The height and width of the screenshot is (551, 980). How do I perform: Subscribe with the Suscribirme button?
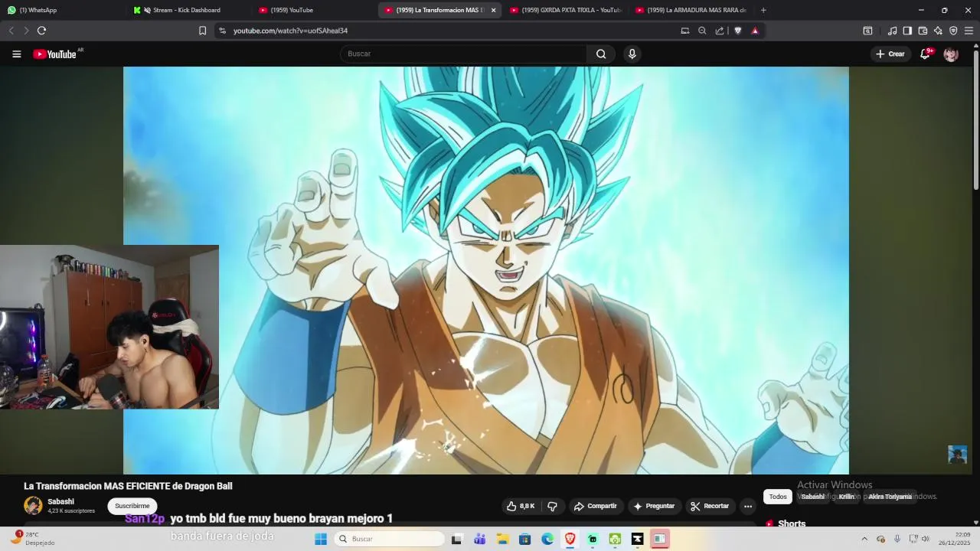click(x=132, y=506)
